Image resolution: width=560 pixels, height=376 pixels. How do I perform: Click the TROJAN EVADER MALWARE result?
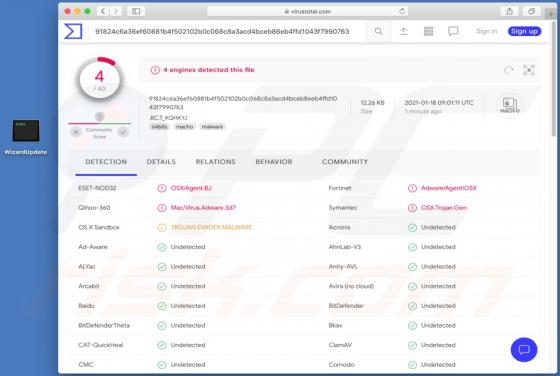pyautogui.click(x=211, y=227)
